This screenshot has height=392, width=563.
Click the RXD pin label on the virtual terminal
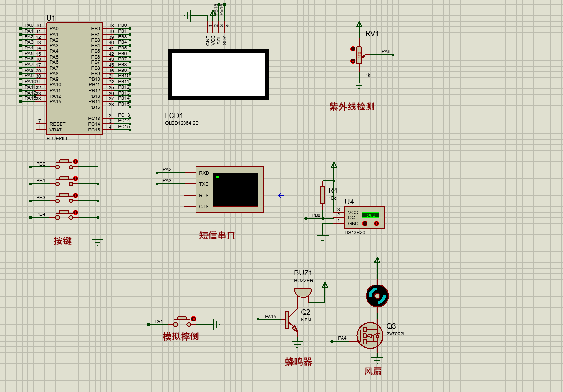pyautogui.click(x=204, y=173)
